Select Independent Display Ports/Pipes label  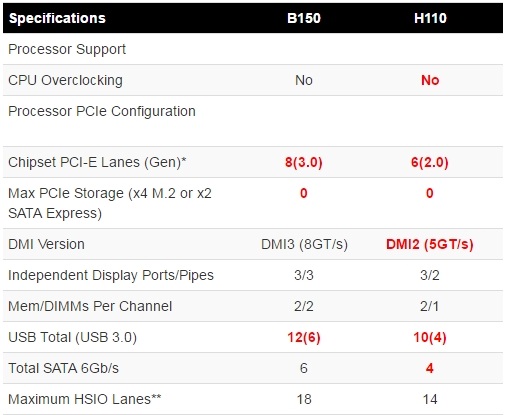point(111,275)
